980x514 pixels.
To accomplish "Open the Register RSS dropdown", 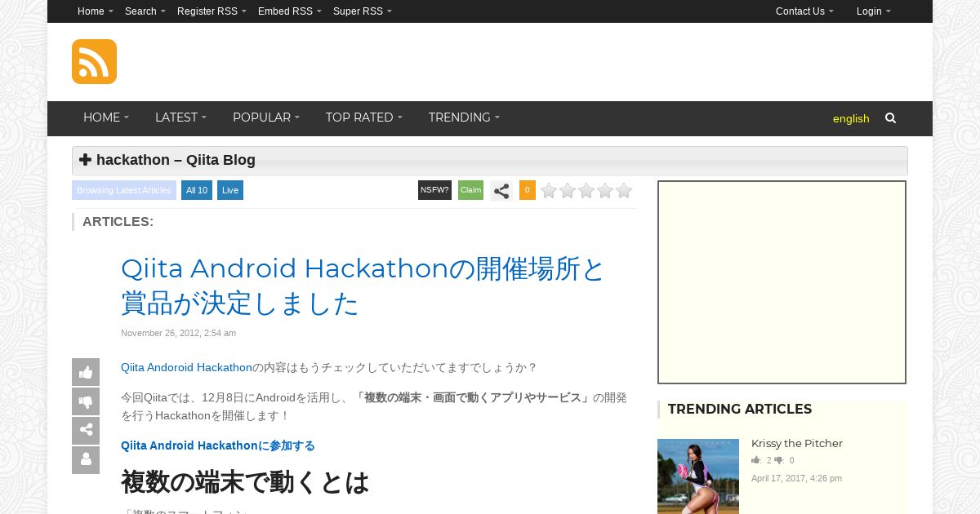I will pos(212,11).
